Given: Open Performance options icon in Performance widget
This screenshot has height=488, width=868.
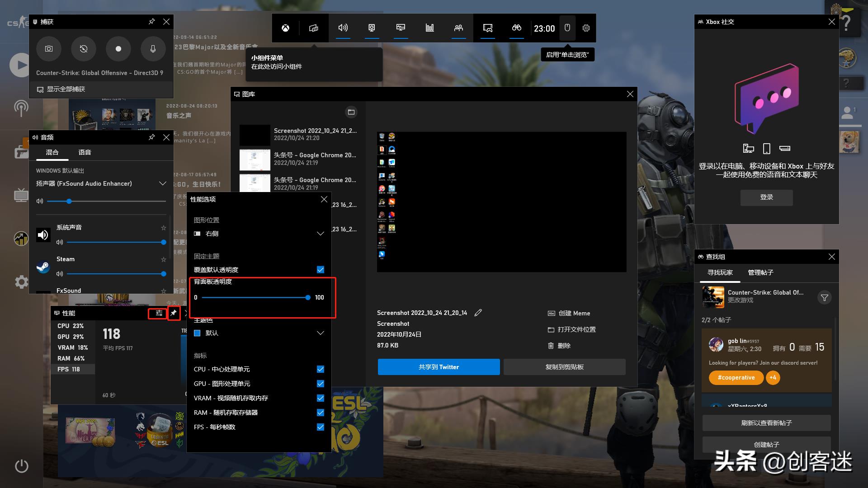Looking at the screenshot, I should point(159,313).
